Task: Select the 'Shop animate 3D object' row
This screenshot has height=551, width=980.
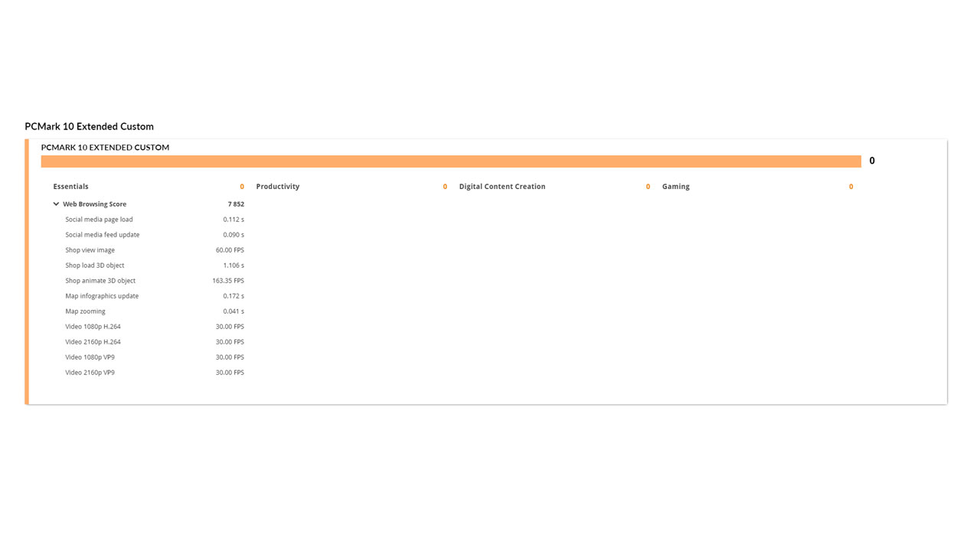Action: (155, 281)
